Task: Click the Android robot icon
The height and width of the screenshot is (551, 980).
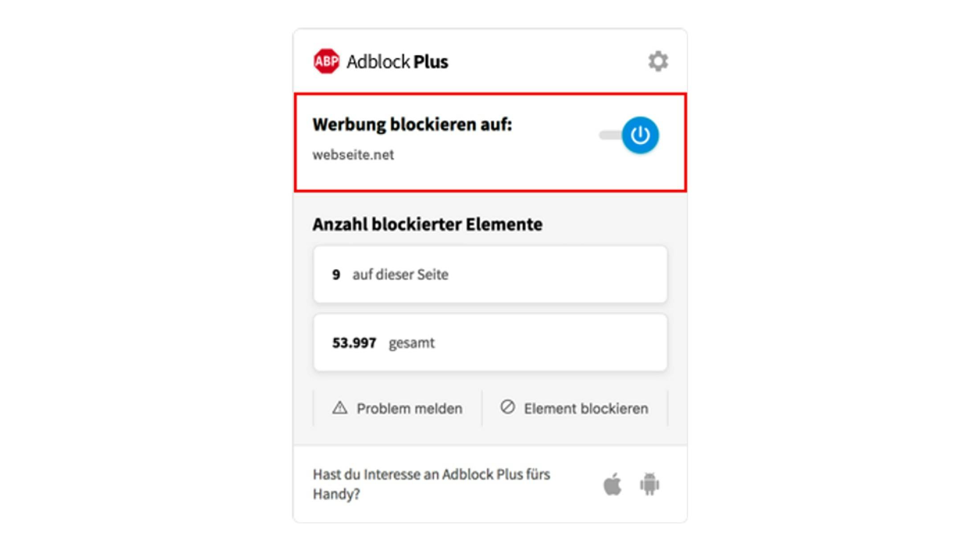Action: 649,484
